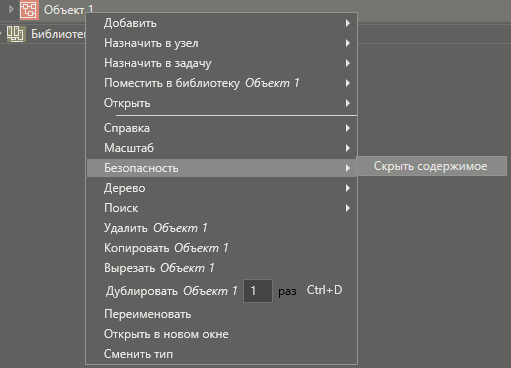Click the arrow next to Безопасность

point(348,168)
